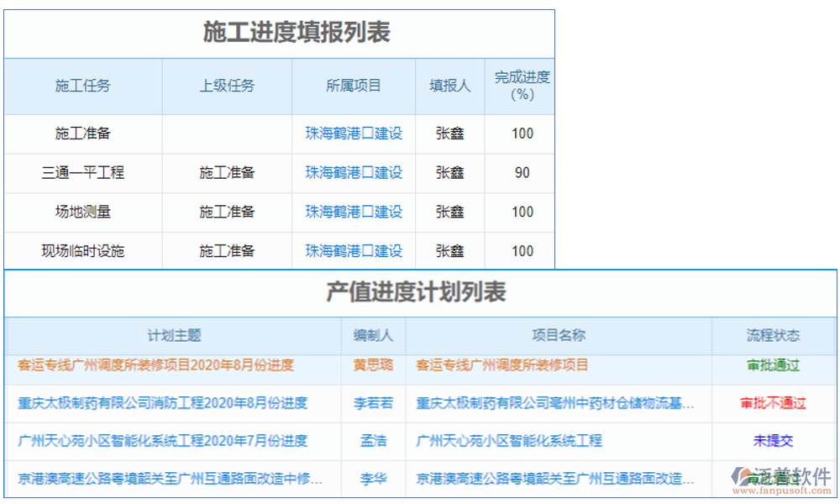Open plan 客运专线广州调度所装修项目2020年8月份进度
The image size is (840, 504).
pos(155,366)
